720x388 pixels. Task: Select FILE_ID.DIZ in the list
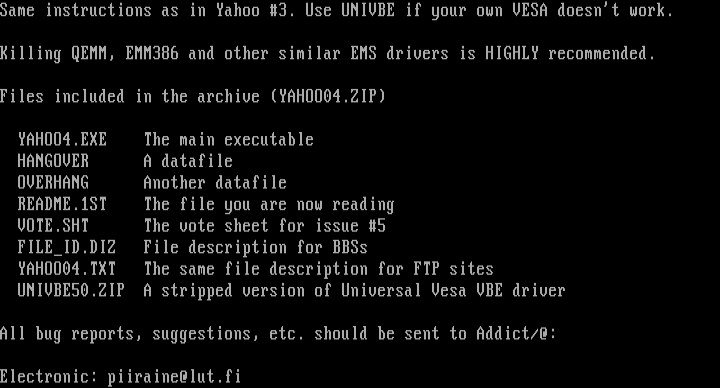[x=67, y=247]
